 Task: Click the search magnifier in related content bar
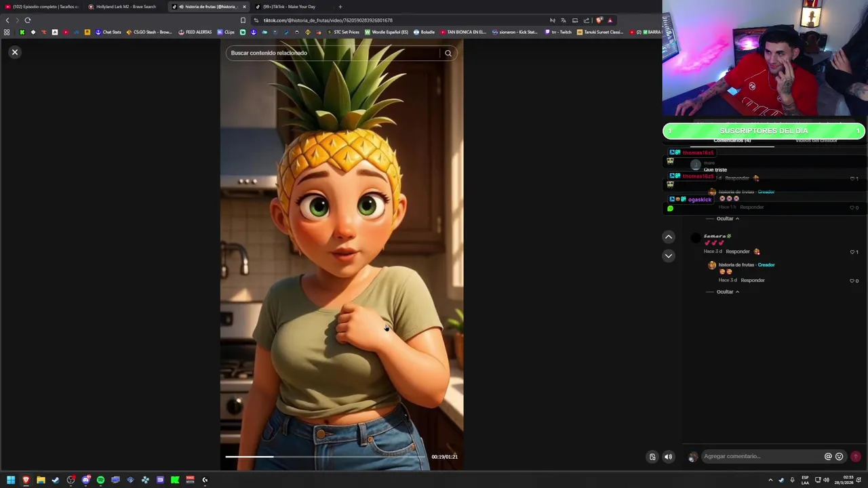pos(448,53)
